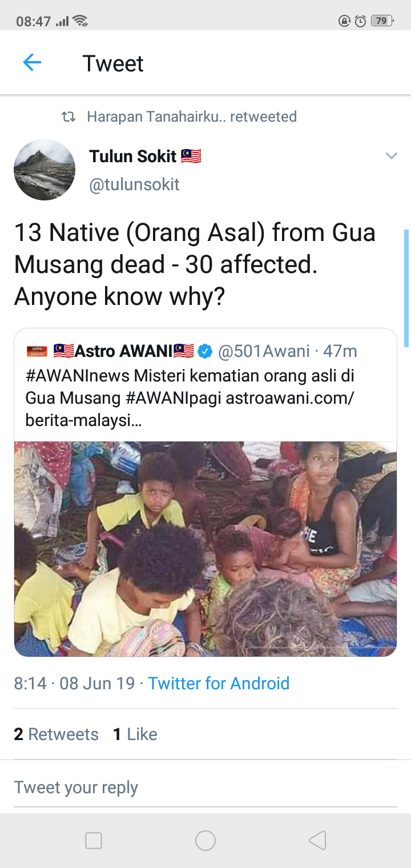Tap the Astro AWANI logo avatar

[37, 351]
